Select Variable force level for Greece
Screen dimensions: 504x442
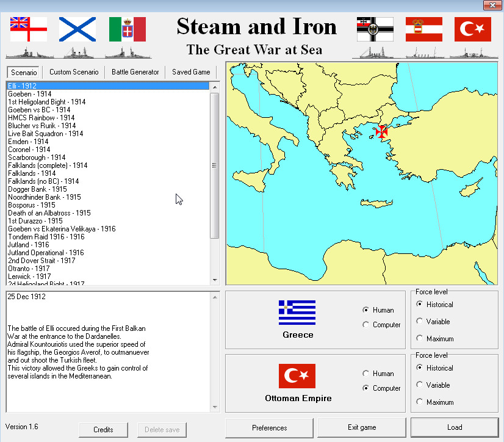click(x=420, y=321)
